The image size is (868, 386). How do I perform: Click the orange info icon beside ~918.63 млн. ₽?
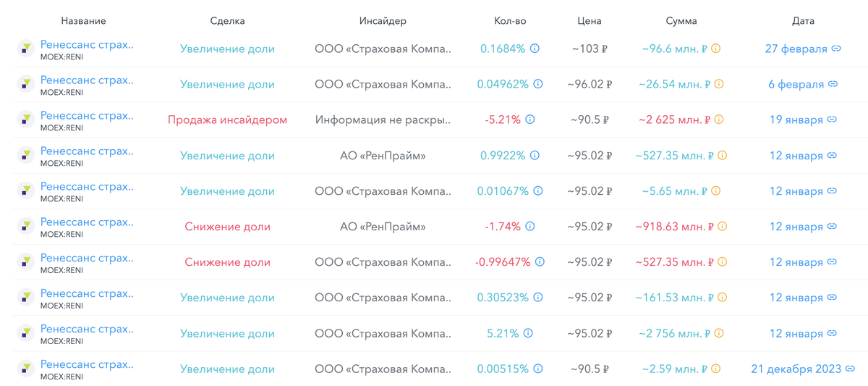[722, 226]
